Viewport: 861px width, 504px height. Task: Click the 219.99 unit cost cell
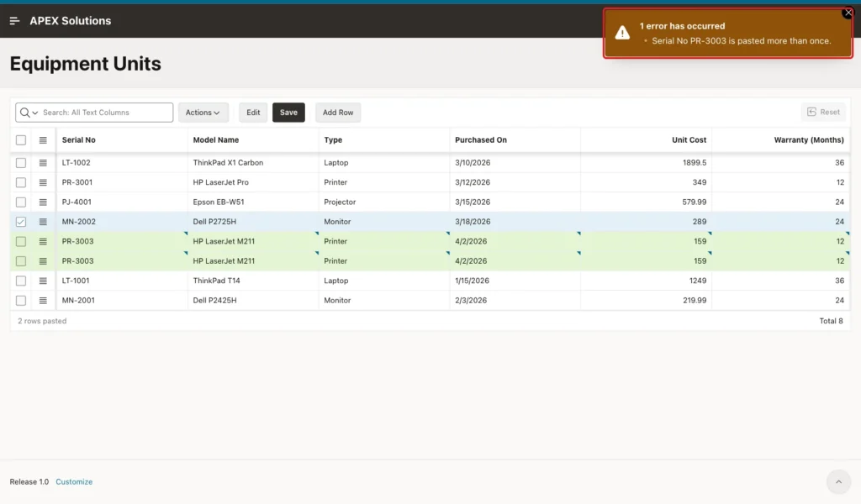647,301
